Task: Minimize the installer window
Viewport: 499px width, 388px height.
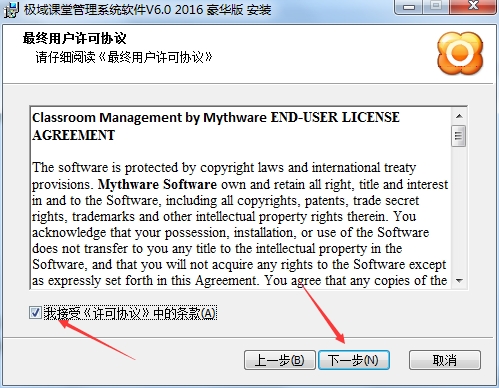Action: [409, 7]
